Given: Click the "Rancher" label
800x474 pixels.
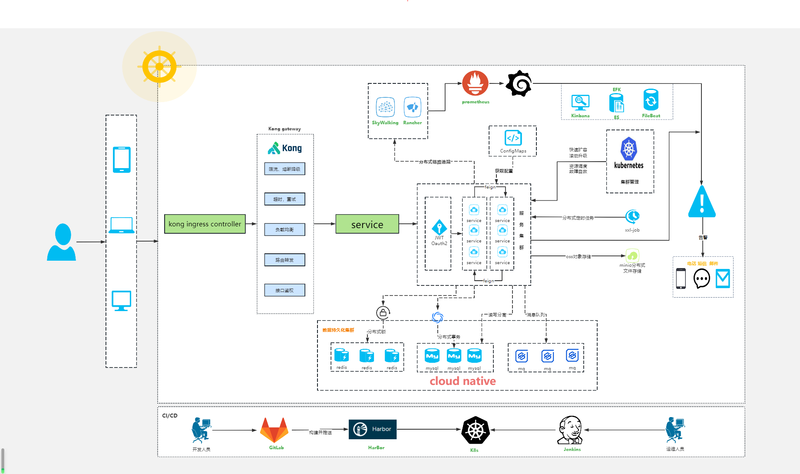Looking at the screenshot, I should pos(412,123).
